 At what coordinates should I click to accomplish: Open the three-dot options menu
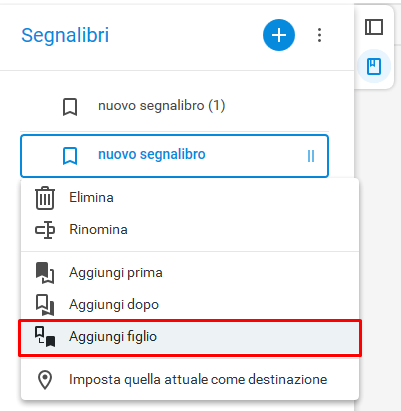(x=319, y=35)
